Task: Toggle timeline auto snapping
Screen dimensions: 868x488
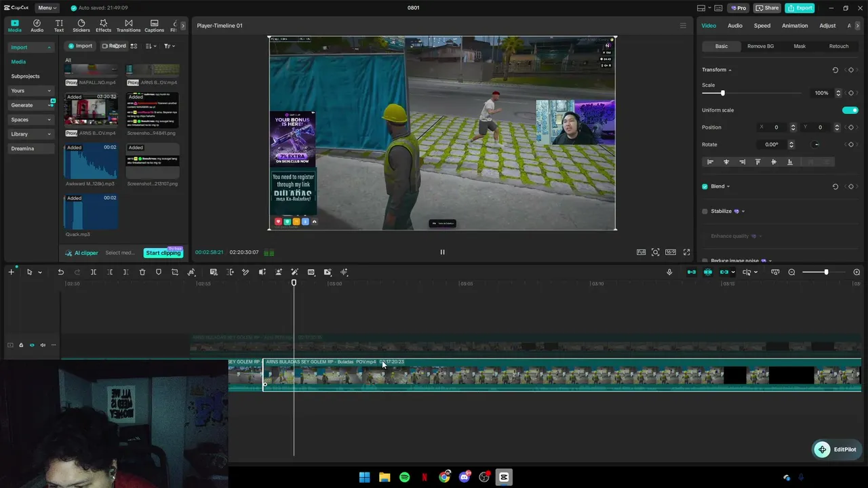Action: point(708,272)
